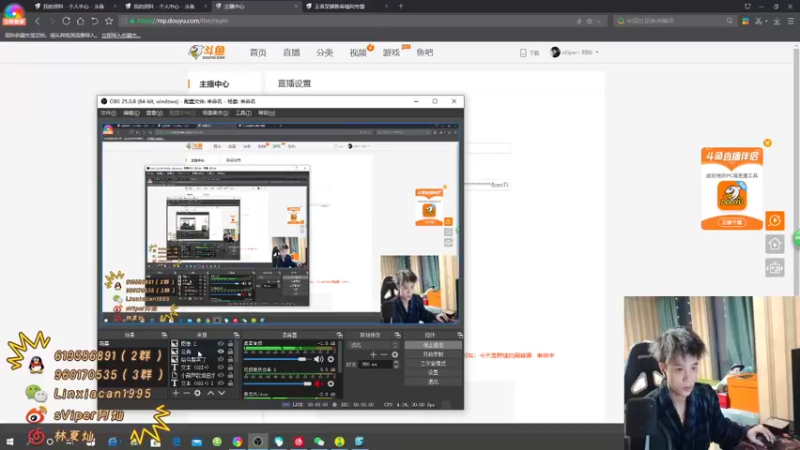Toggle the lock on the 图像 2 source

pyautogui.click(x=230, y=344)
